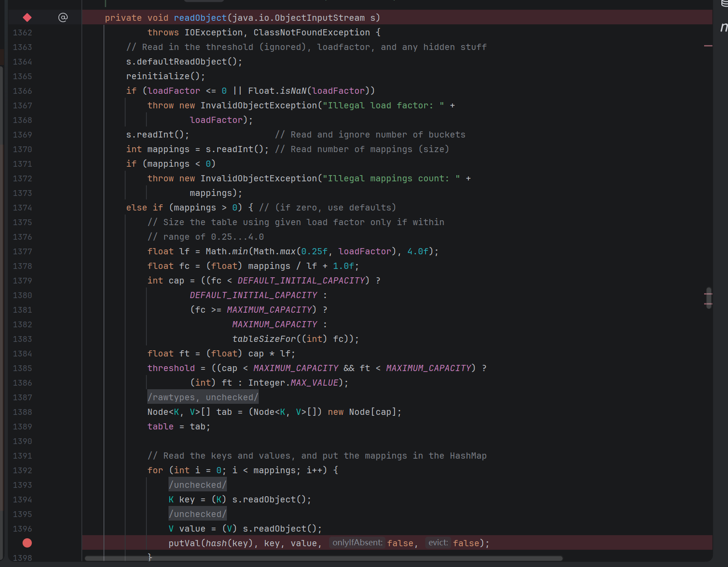The height and width of the screenshot is (567, 728).
Task: Click line number 1377 in gutter
Action: pyautogui.click(x=22, y=251)
